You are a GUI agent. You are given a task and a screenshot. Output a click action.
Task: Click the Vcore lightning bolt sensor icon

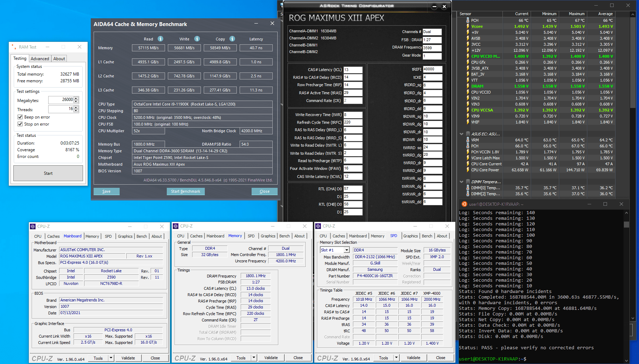[x=468, y=26]
